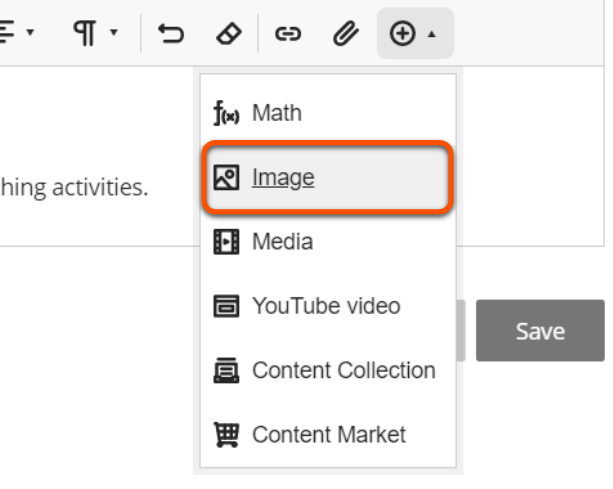Screen dimensions: 613x489
Task: Click the shopping cart Content Market icon
Action: pos(226,435)
